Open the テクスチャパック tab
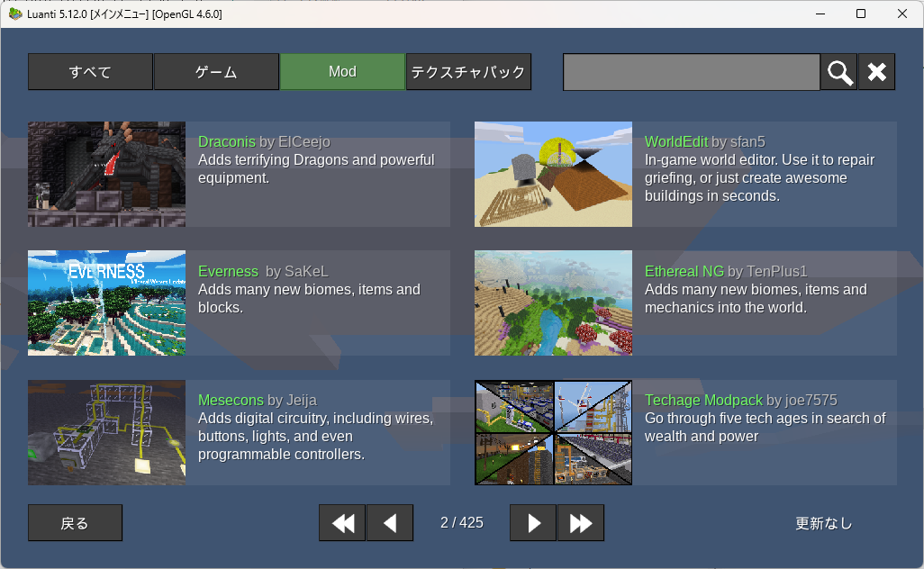 tap(468, 72)
